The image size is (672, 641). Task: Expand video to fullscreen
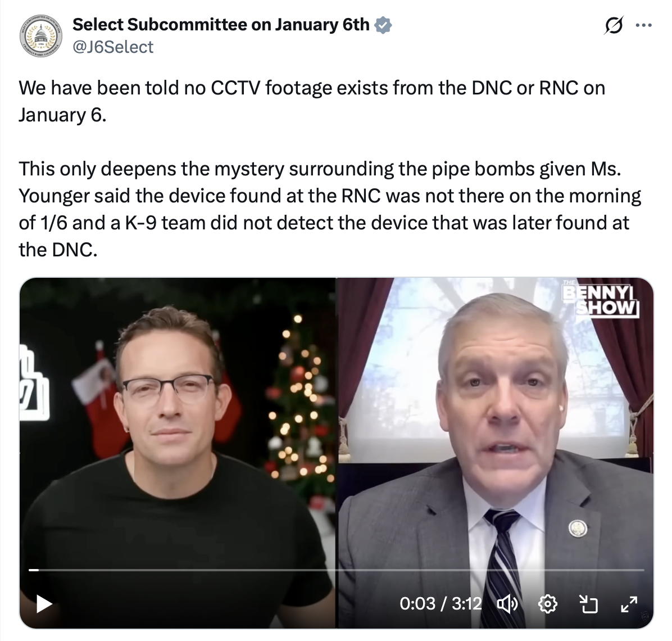coord(629,604)
